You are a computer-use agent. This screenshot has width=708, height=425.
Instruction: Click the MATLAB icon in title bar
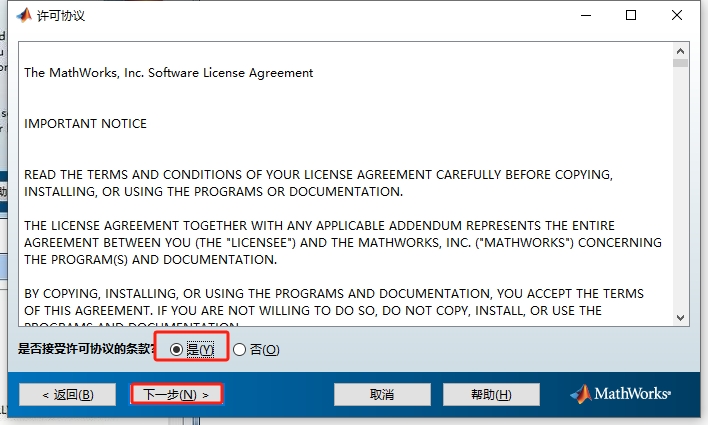(x=24, y=15)
